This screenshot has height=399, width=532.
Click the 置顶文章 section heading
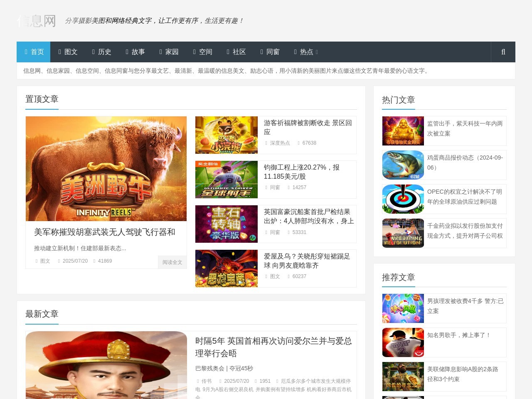click(x=42, y=99)
